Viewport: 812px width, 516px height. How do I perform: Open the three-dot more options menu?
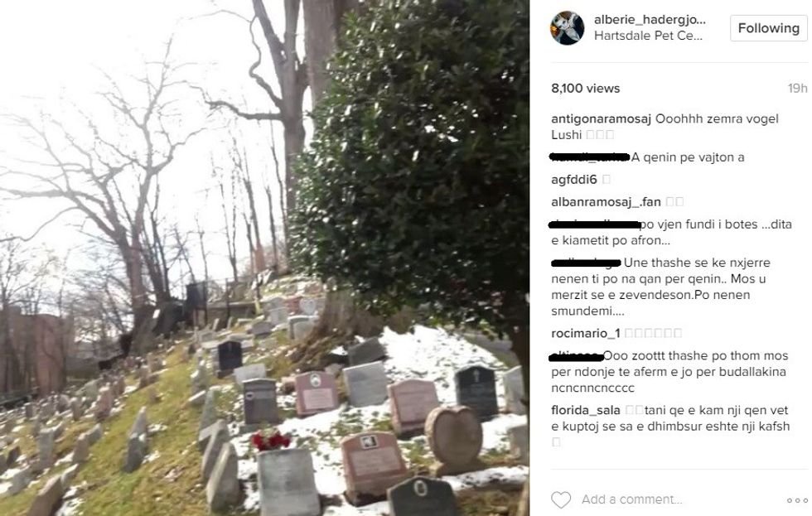coord(797,500)
